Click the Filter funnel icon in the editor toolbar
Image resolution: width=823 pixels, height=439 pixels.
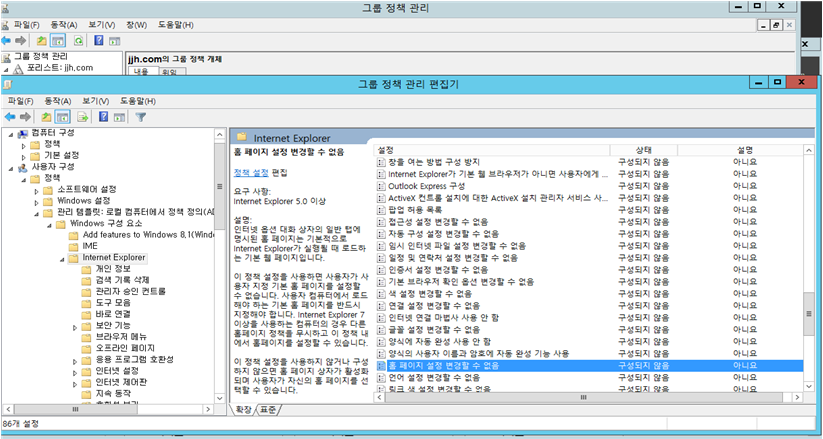[140, 117]
